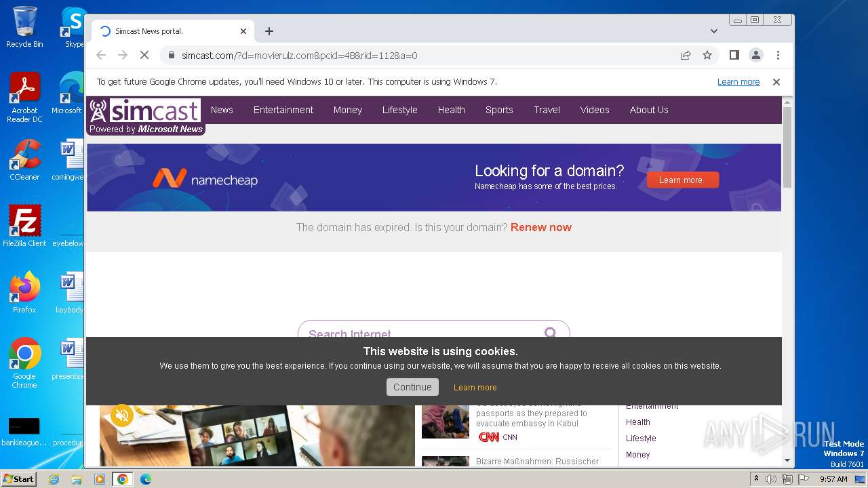This screenshot has height=488, width=868.
Task: Switch to Chrome window in taskbar
Action: coord(123,479)
